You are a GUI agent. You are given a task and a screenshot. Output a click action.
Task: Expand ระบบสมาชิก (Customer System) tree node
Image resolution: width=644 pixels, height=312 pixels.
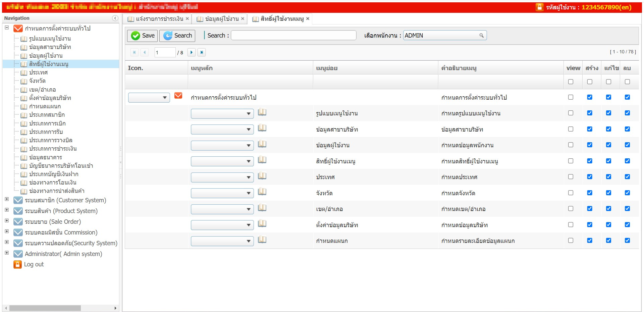pos(7,199)
